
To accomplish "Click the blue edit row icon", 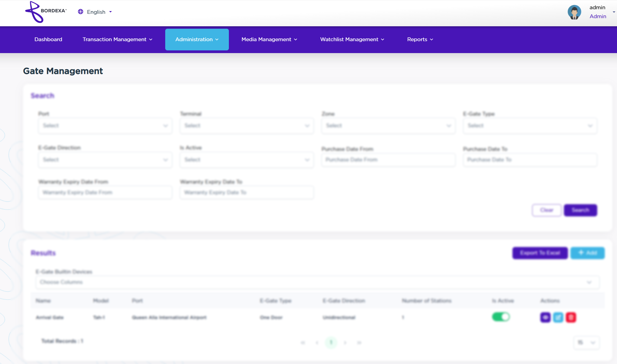I will (558, 317).
